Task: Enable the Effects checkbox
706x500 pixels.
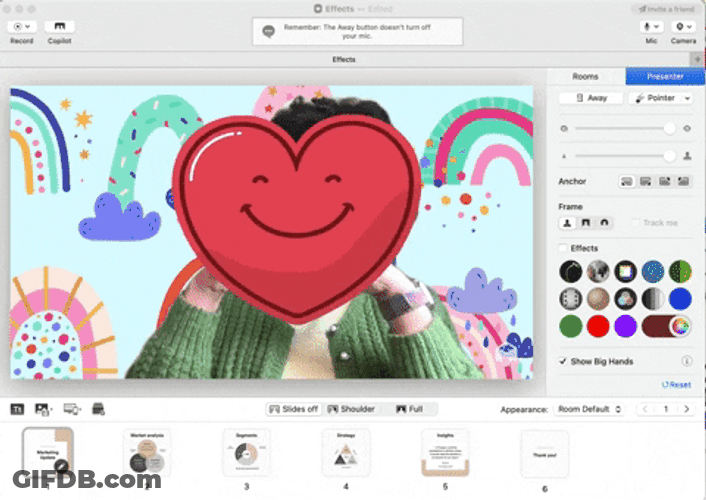Action: click(563, 248)
